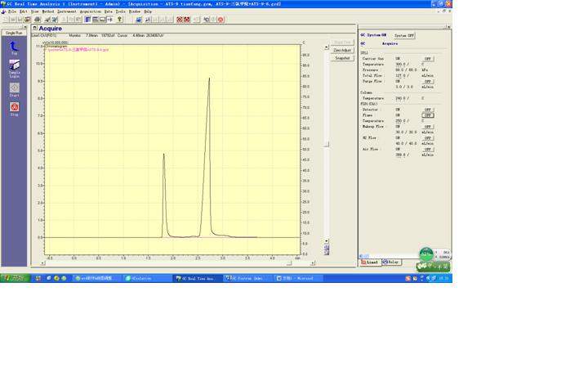588x368 pixels.
Task: Turn off the GC system with System OFF
Action: click(404, 36)
